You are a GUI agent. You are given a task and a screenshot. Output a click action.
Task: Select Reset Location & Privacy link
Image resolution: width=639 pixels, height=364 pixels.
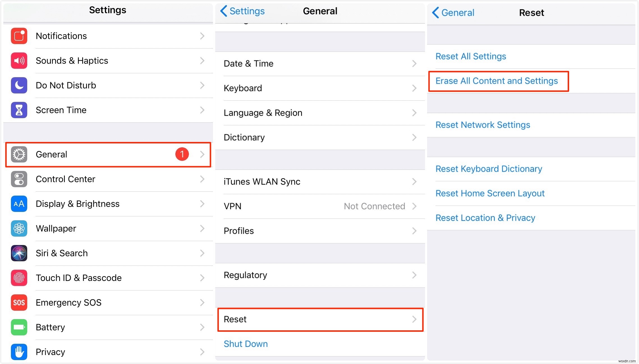tap(485, 218)
